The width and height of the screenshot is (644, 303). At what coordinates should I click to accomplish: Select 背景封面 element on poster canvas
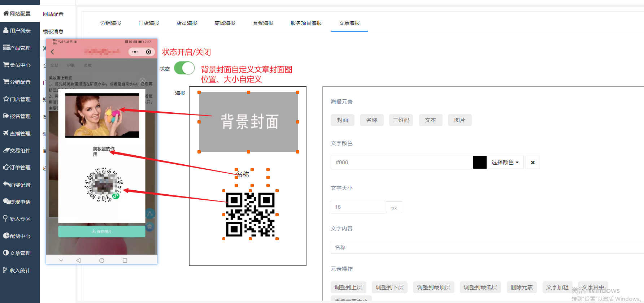tap(248, 122)
